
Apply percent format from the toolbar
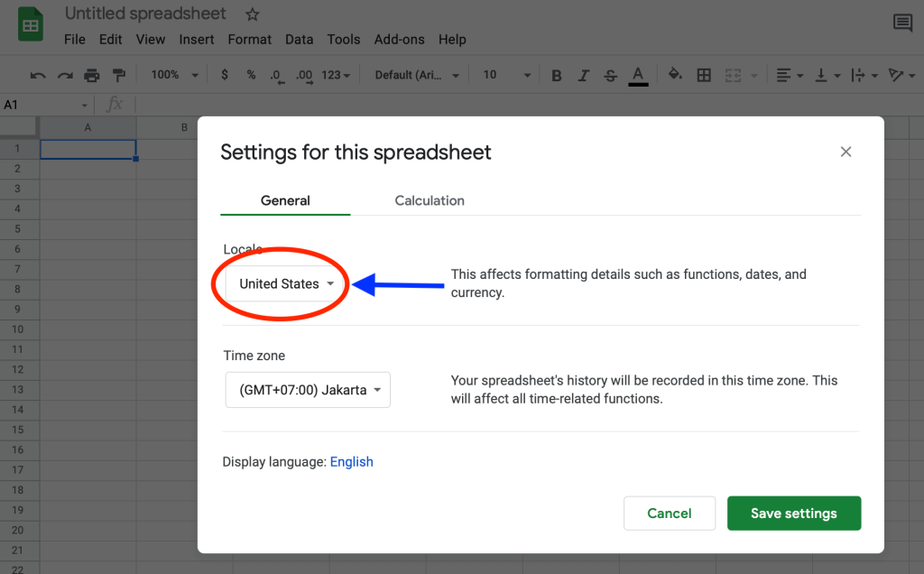point(250,75)
